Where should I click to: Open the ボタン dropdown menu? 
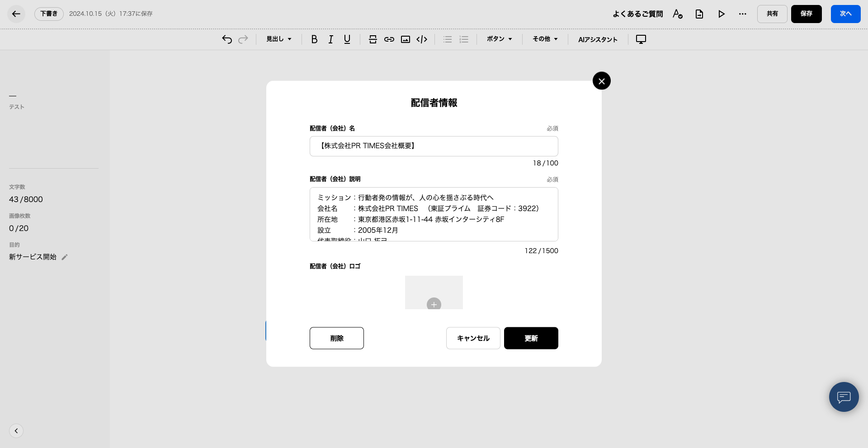coord(499,39)
